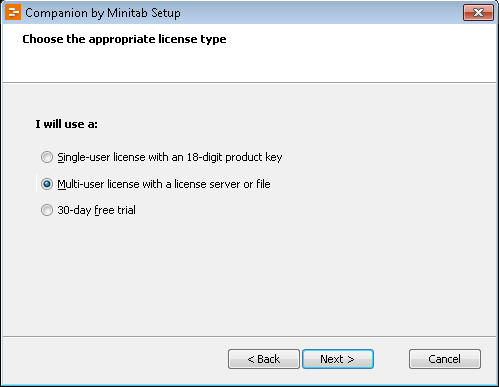Cancel the setup wizard
Viewport: 499px width, 387px height.
[445, 359]
